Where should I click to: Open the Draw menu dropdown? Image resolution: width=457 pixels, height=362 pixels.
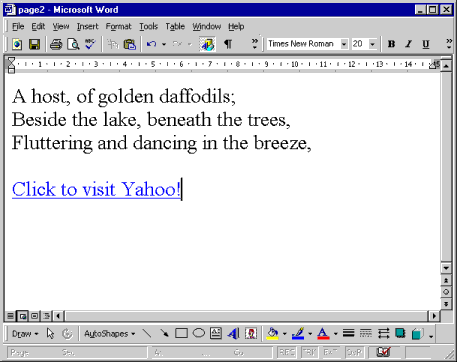[25, 333]
